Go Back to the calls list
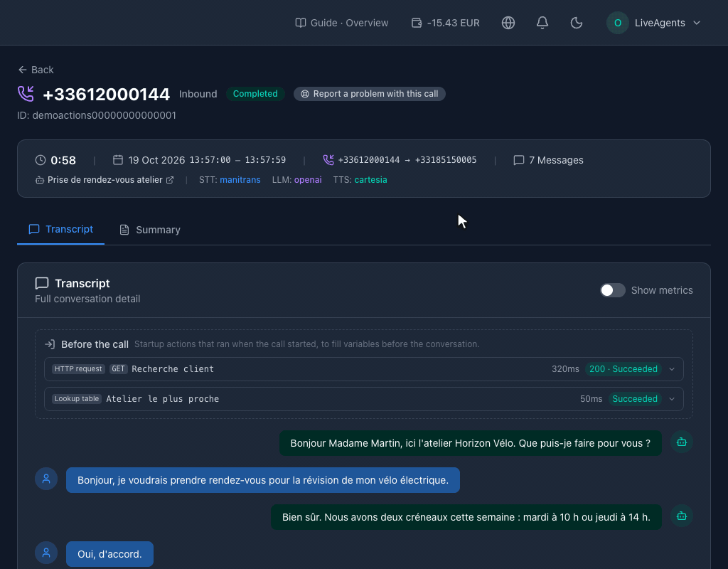Viewport: 728px width, 569px height. click(36, 70)
